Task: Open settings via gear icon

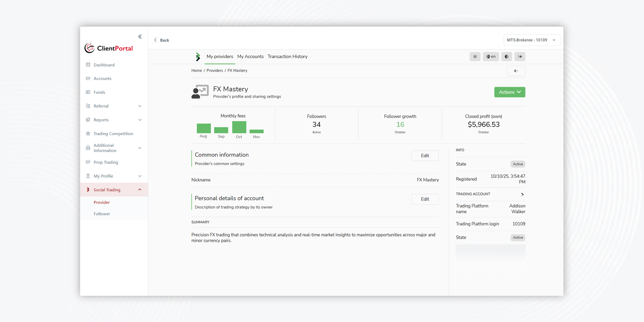Action: (x=475, y=57)
